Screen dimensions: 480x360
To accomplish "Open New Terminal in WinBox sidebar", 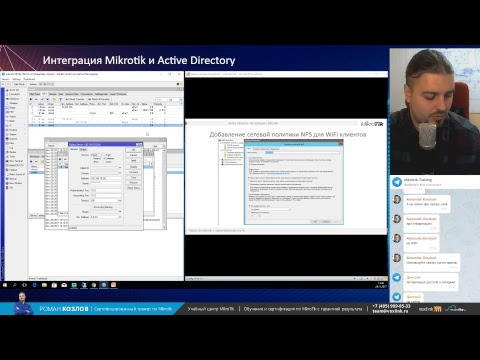I will click(x=15, y=161).
